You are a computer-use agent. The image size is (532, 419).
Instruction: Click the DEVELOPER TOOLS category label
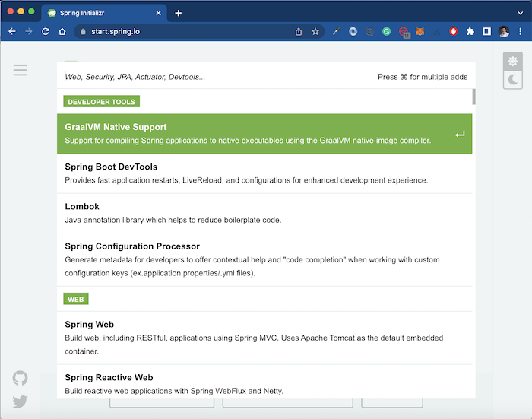(101, 102)
